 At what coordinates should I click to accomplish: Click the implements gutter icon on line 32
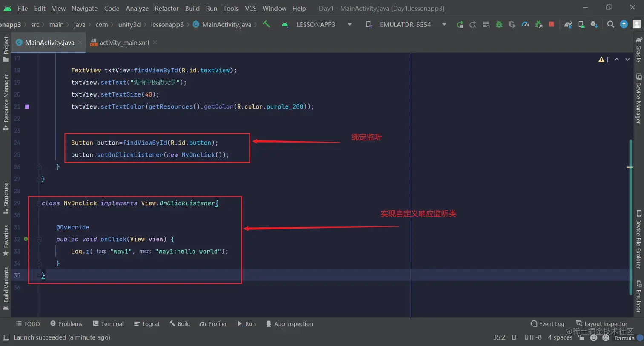click(26, 239)
